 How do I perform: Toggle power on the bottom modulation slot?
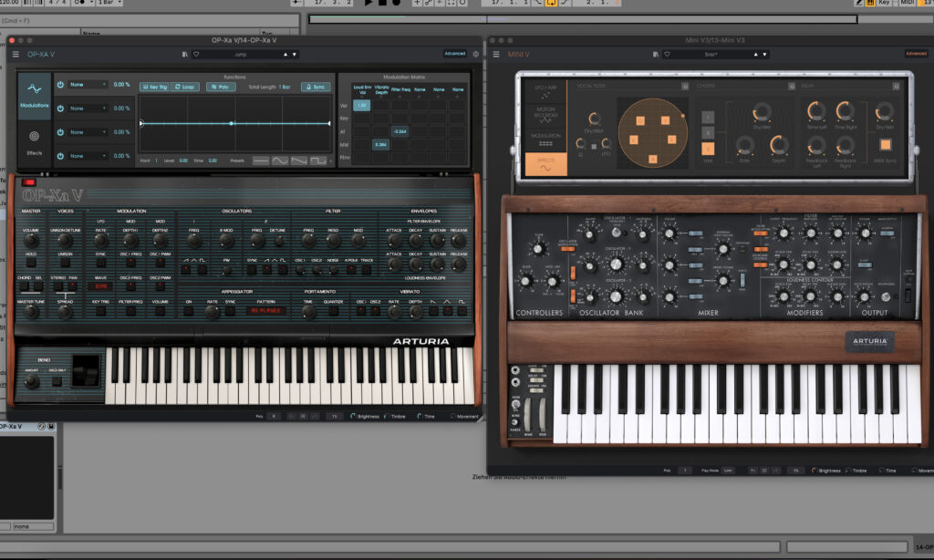click(60, 156)
